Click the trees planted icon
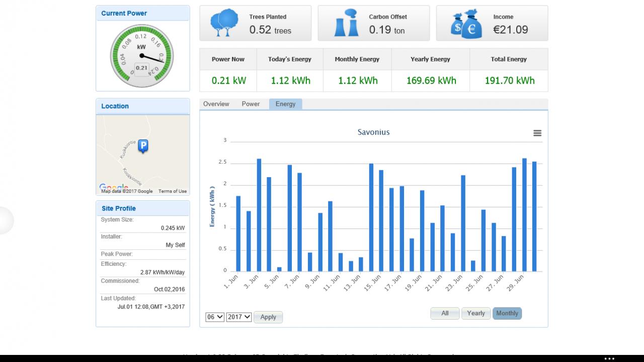 (224, 23)
